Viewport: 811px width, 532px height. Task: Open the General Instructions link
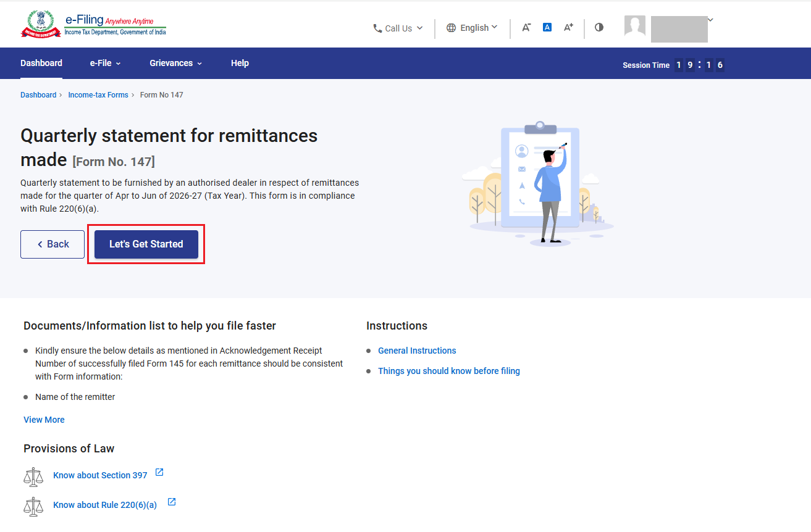coord(417,351)
